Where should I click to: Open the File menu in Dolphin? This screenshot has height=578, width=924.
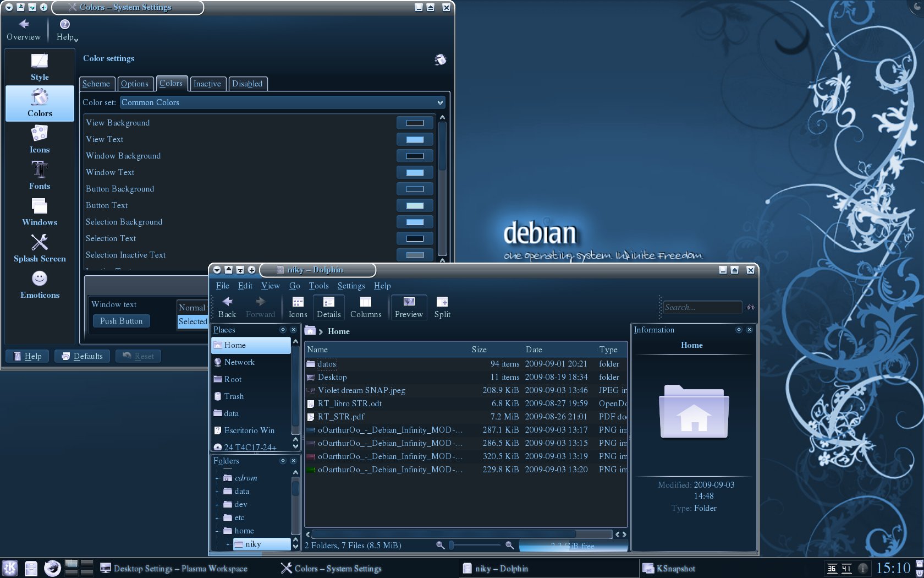click(x=223, y=286)
